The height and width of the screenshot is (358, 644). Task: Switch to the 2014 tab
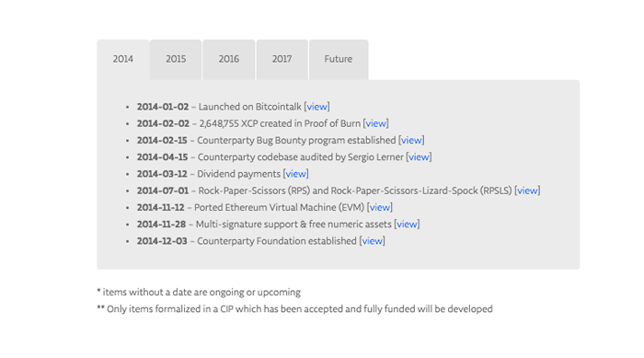click(123, 59)
